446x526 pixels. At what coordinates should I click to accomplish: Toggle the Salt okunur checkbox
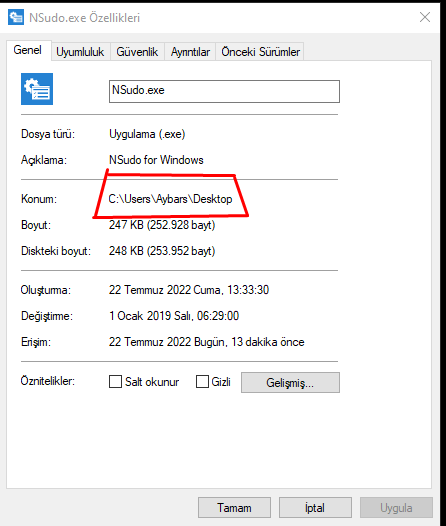[x=115, y=381]
